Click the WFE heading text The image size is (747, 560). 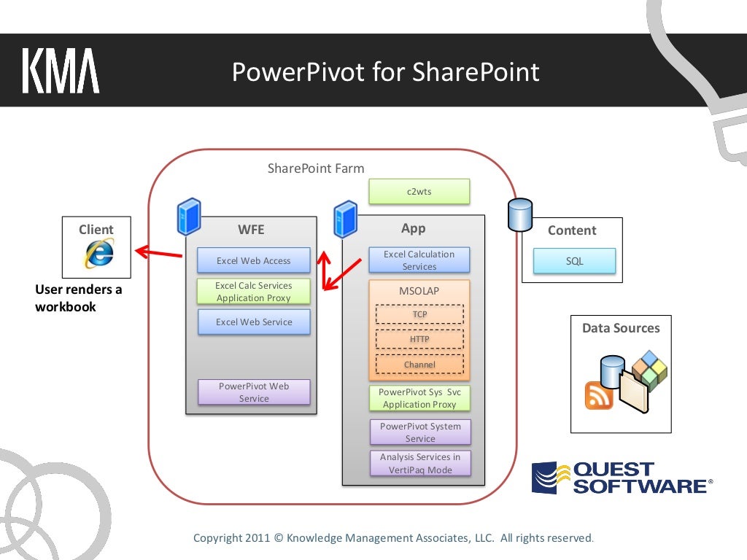[251, 230]
